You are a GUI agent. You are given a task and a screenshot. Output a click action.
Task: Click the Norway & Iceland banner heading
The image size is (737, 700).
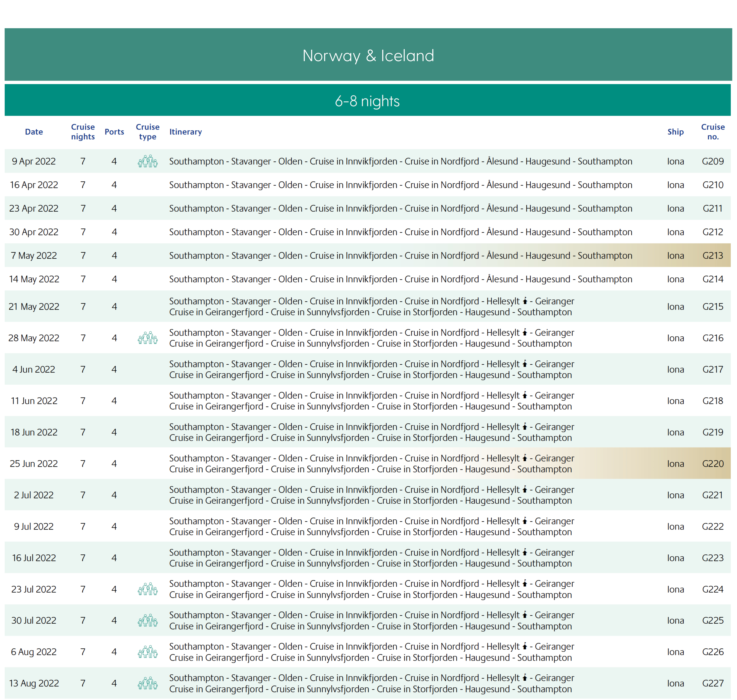coord(368,56)
